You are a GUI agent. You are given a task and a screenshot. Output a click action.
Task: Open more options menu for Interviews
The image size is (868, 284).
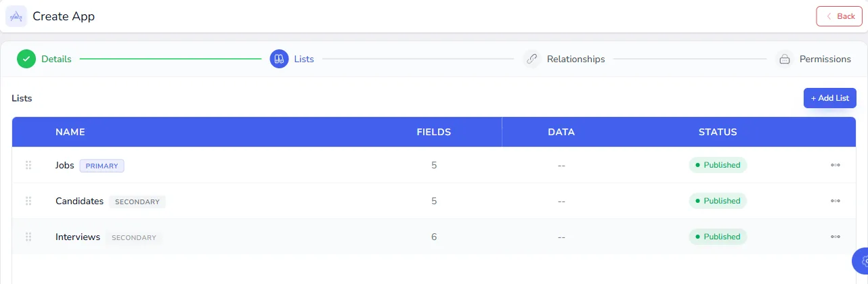coord(836,237)
